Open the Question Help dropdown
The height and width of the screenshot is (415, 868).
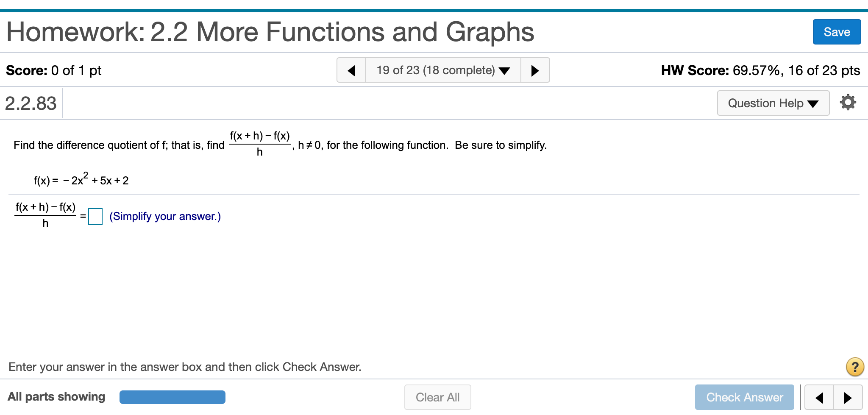click(x=772, y=103)
